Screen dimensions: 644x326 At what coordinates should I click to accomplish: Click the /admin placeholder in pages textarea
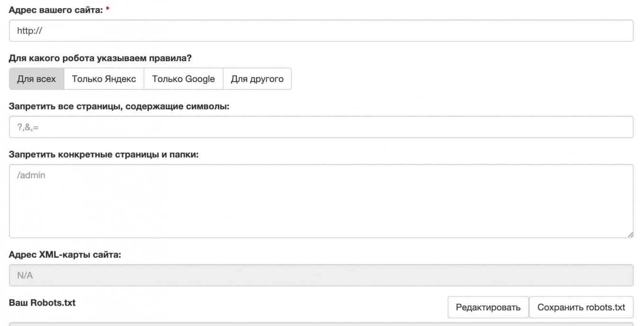[31, 175]
